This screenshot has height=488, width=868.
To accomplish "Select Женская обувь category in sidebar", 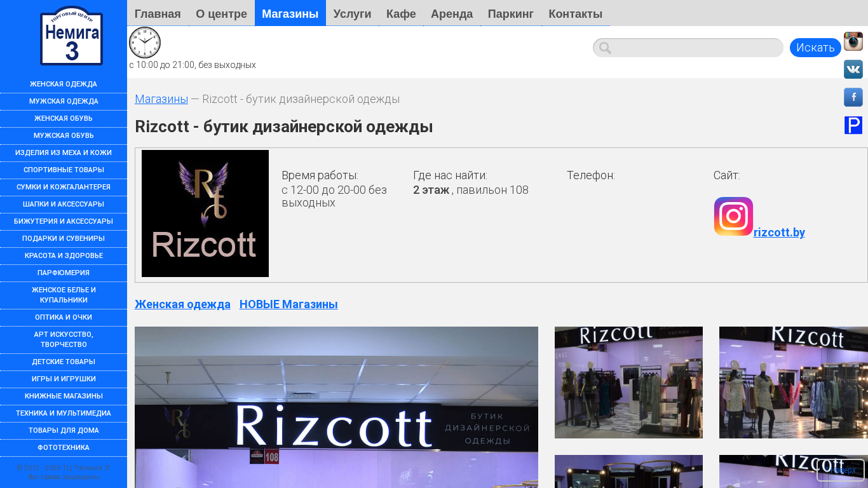I will tap(64, 119).
